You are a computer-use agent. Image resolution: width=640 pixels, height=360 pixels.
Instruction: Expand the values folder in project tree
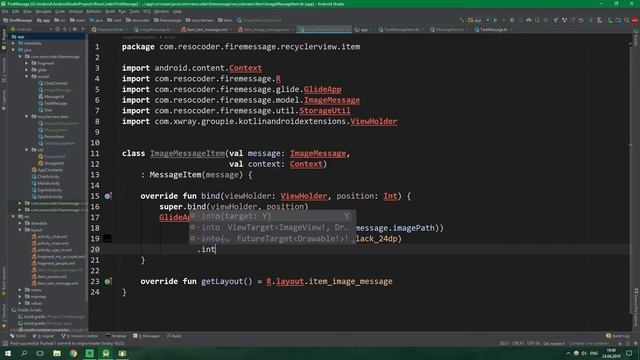coord(20,303)
